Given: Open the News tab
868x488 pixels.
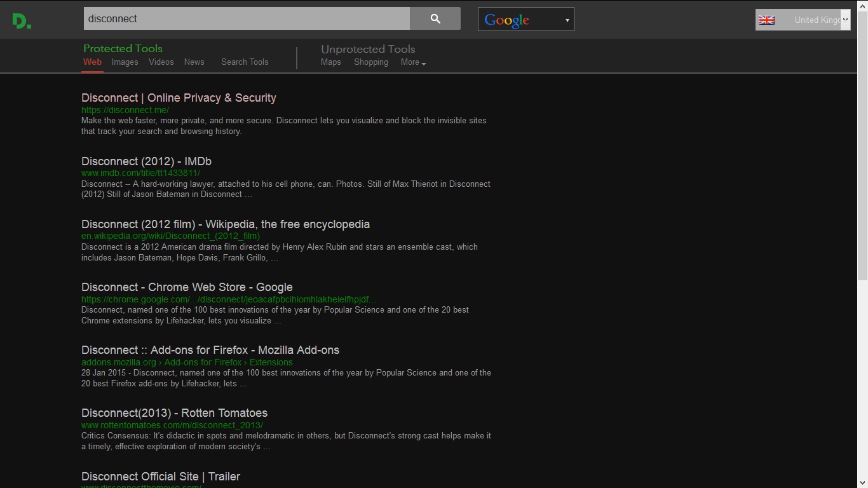Looking at the screenshot, I should coord(194,62).
